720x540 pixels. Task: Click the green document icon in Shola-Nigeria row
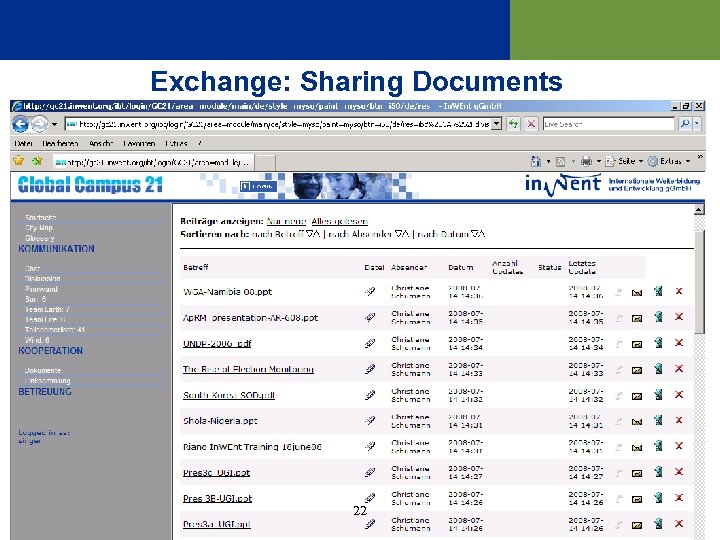(658, 420)
